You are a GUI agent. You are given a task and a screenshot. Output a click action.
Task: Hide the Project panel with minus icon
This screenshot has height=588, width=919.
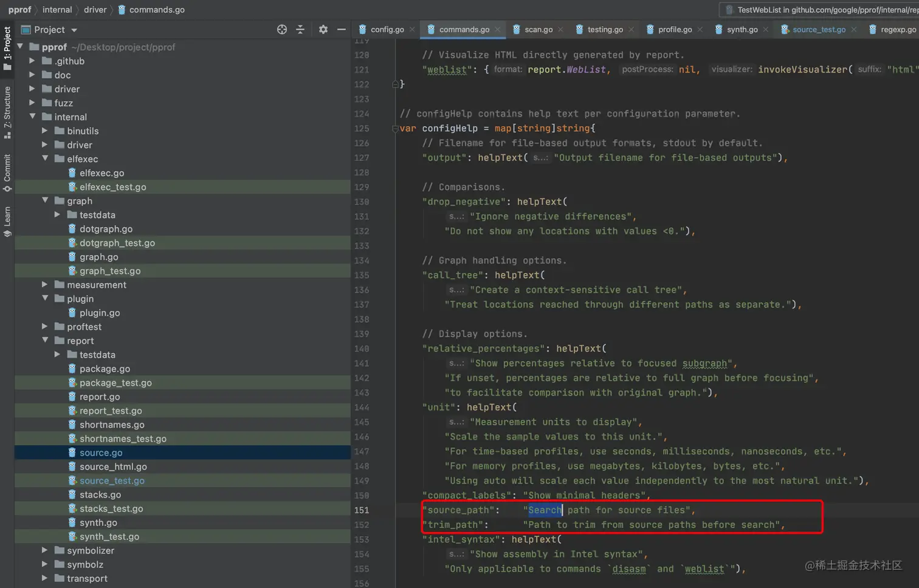point(342,29)
